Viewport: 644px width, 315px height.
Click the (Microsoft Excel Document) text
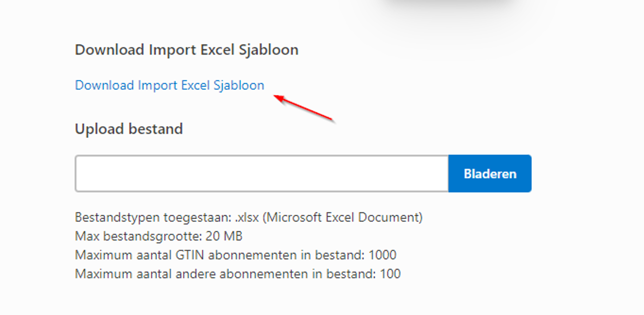click(x=342, y=217)
